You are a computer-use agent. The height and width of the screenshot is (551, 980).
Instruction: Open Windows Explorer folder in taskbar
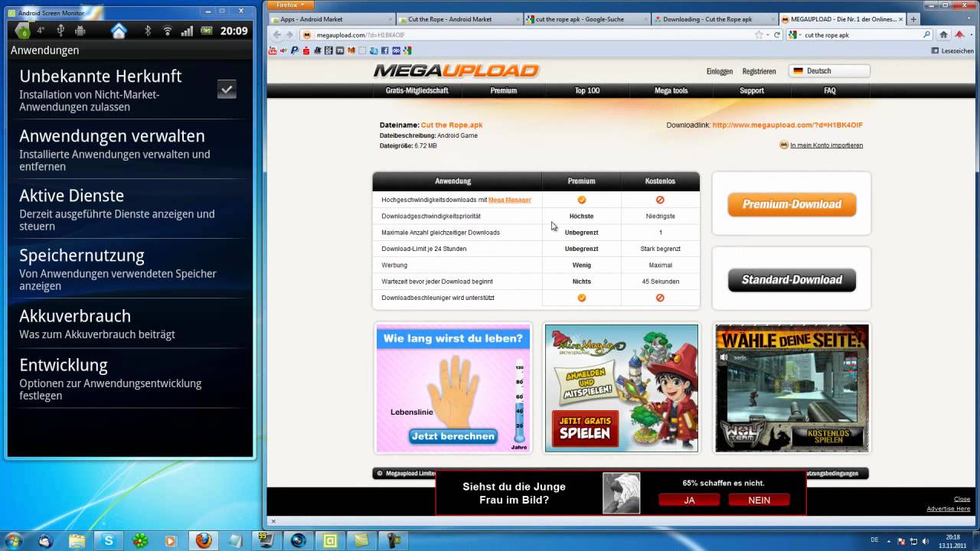(77, 540)
